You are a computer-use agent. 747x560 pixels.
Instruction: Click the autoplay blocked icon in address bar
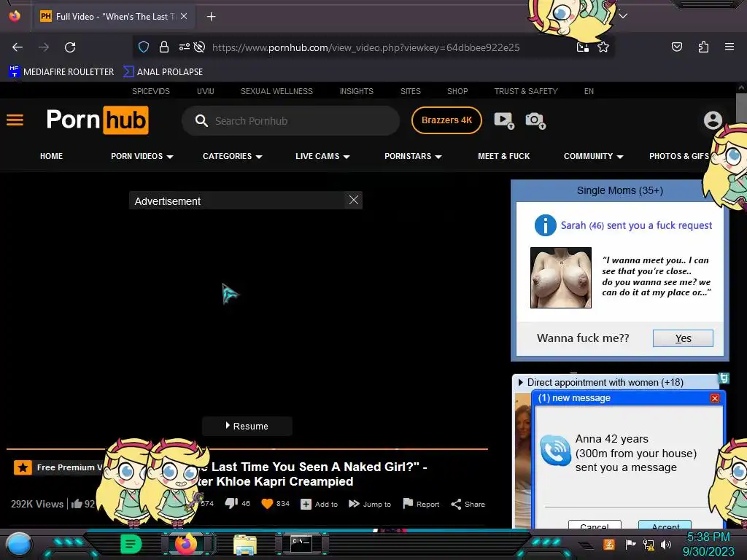tap(200, 47)
